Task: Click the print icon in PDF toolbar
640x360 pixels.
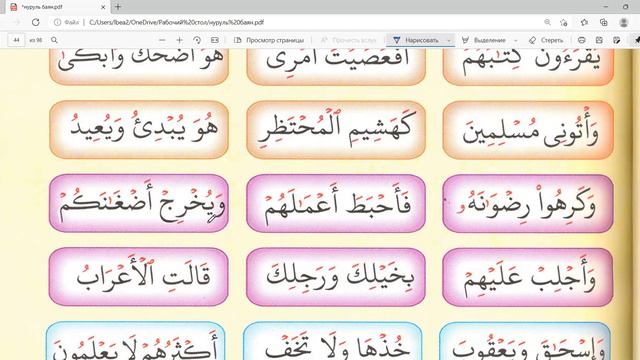Action: [x=582, y=40]
